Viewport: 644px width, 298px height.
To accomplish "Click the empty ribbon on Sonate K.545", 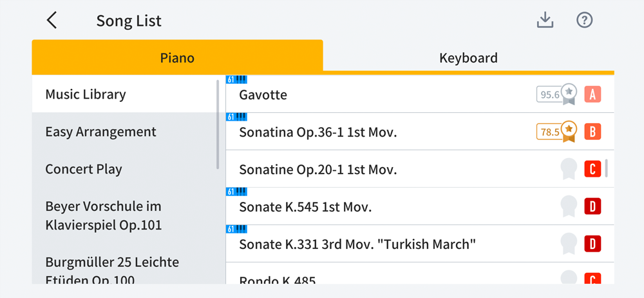I will 569,206.
